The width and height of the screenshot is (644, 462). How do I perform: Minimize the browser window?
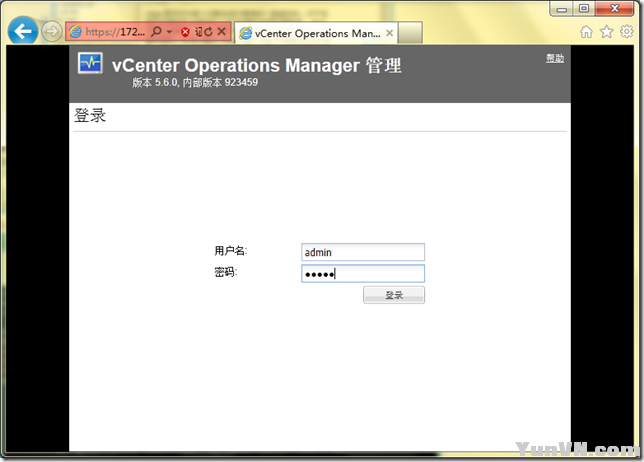562,9
